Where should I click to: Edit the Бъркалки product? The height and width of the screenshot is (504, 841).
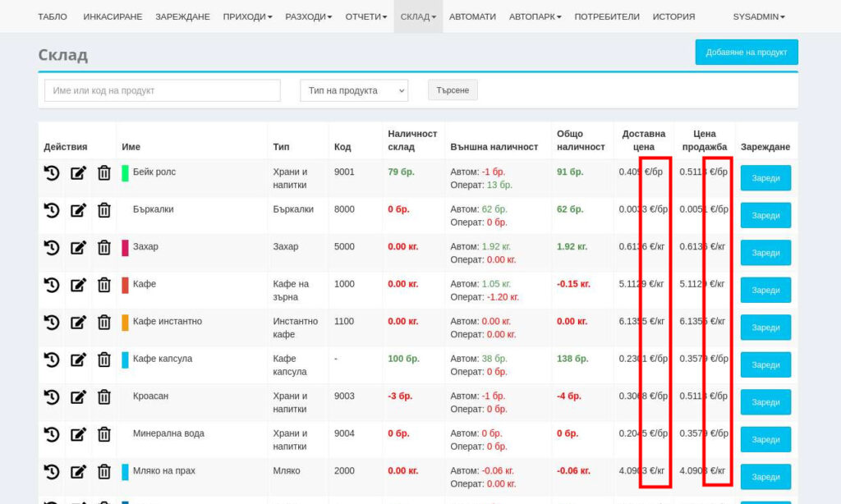(78, 210)
